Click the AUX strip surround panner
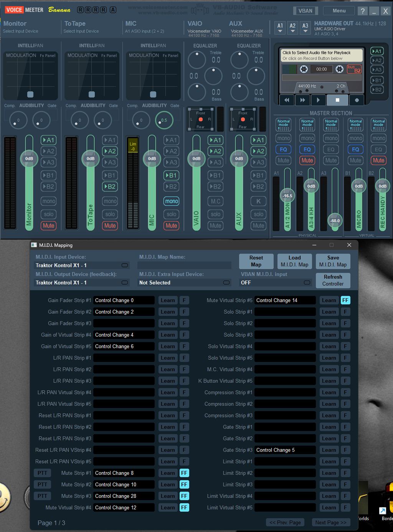393x532 pixels. tap(243, 120)
